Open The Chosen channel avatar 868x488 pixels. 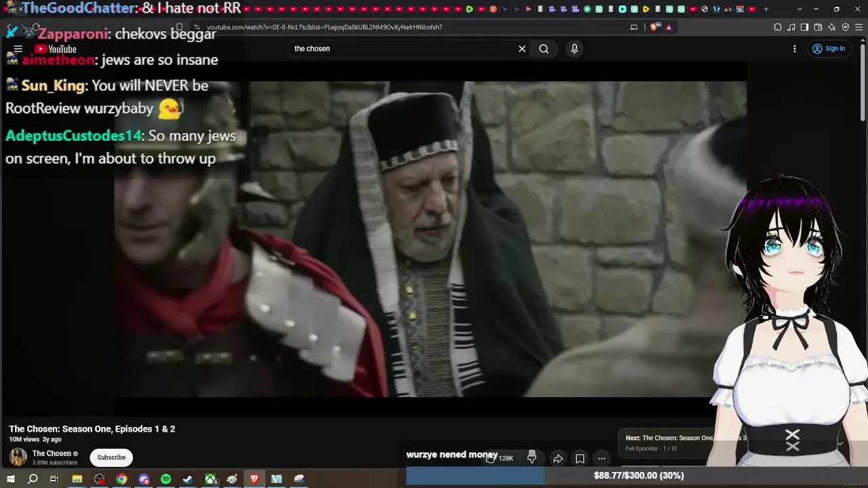tap(18, 457)
